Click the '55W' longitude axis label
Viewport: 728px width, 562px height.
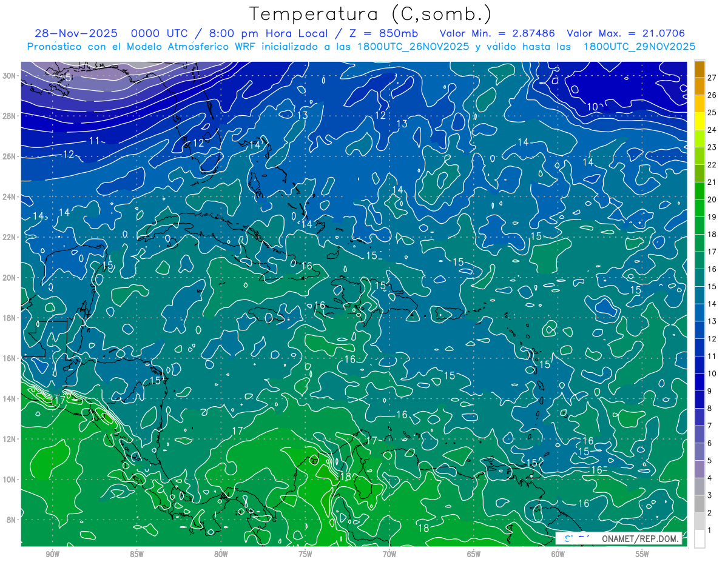click(x=642, y=555)
